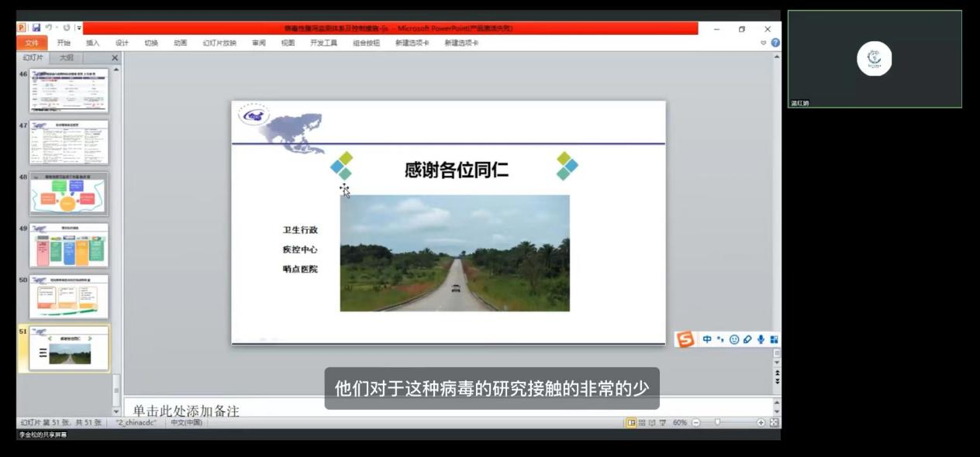Click the 文件 File button

tap(32, 43)
